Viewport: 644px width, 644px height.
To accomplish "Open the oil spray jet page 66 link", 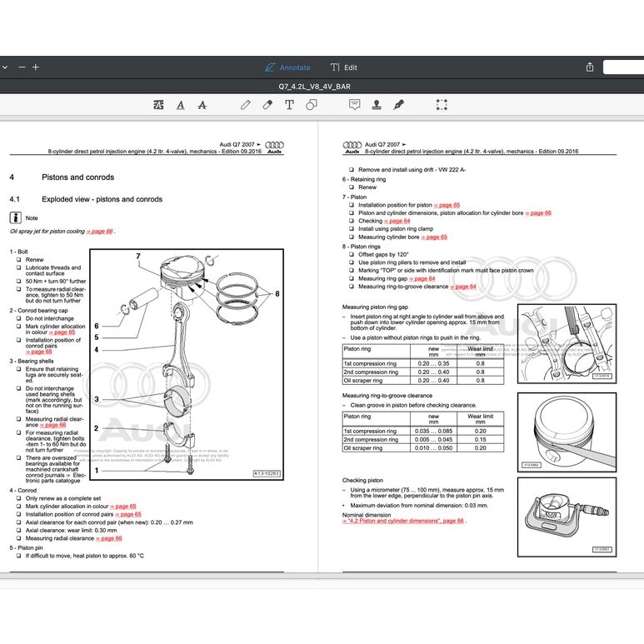I will 99,231.
